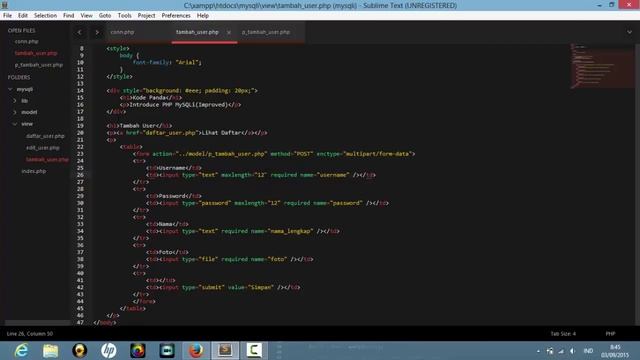Place cursor on the 'Simpan' submit value
Viewport: 640px width, 360px height.
tap(261, 287)
